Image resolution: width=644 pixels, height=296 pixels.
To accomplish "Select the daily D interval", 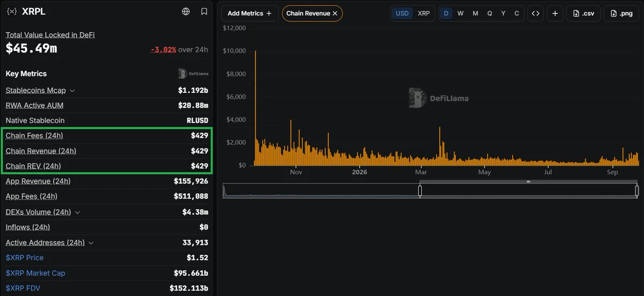I will [x=446, y=13].
